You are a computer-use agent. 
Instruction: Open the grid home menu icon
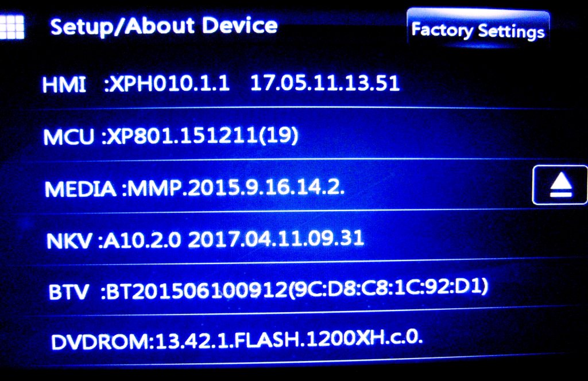click(x=12, y=27)
